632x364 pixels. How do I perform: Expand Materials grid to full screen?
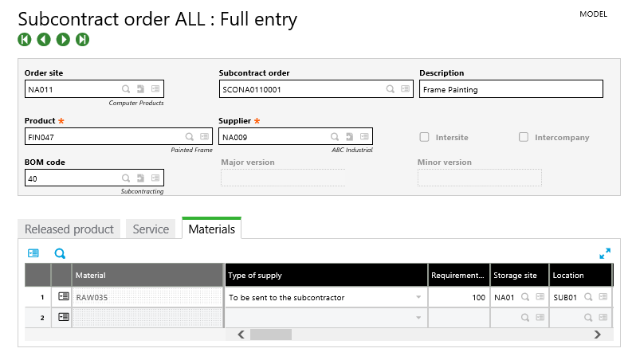[605, 253]
